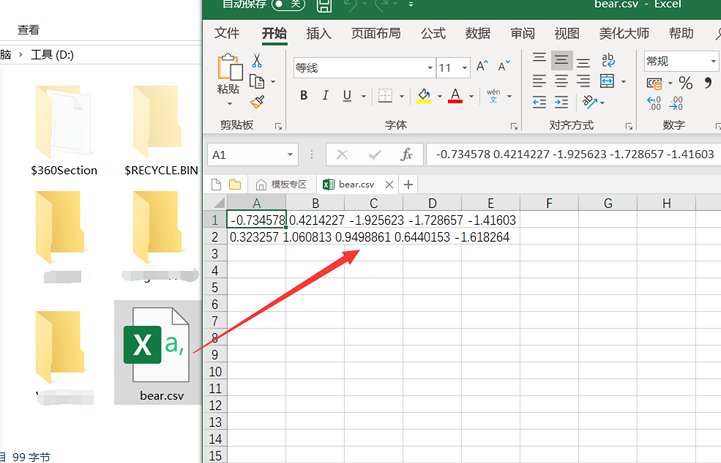Viewport: 721px width, 463px height.
Task: Align text left
Action: tap(539, 81)
